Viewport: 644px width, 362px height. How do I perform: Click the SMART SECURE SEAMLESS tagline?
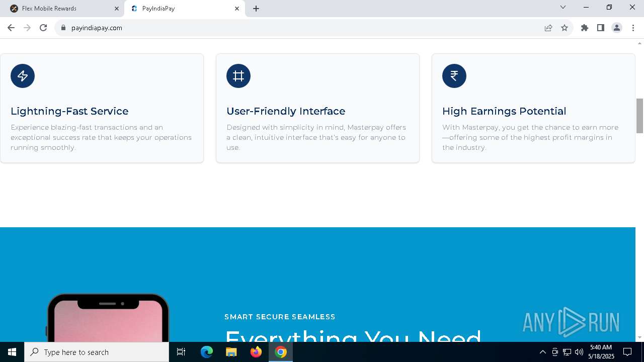coord(280,317)
